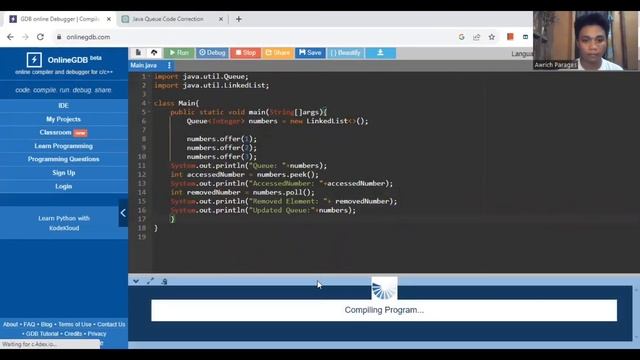Collapse the sidebar with the chevron
Viewport: 640px width, 360px height.
pyautogui.click(x=123, y=213)
